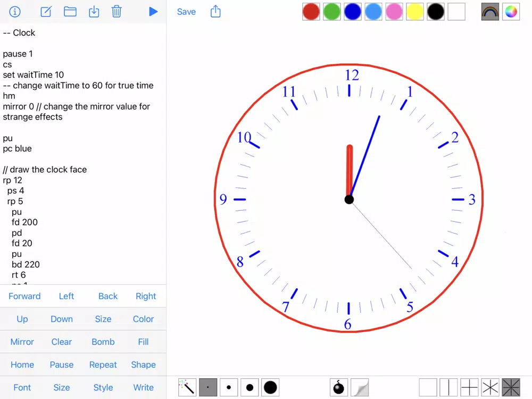Select the small pen size dot
The height and width of the screenshot is (399, 532).
229,387
